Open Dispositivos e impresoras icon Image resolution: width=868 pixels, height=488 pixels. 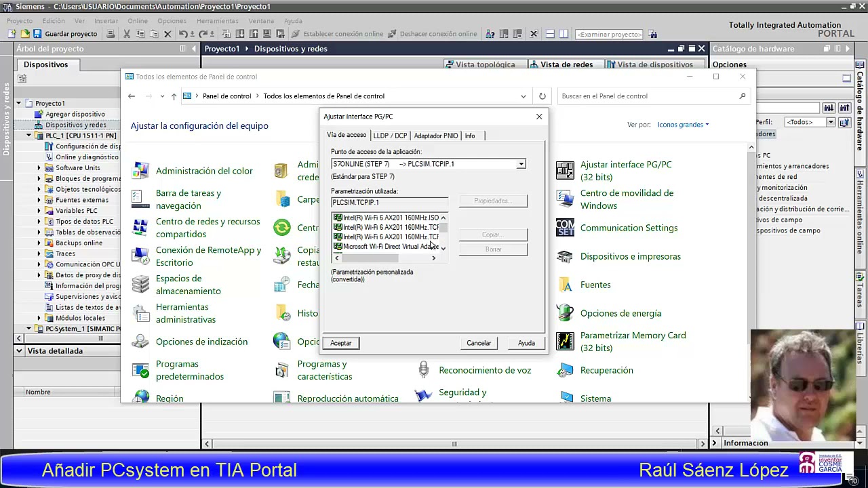pos(565,256)
